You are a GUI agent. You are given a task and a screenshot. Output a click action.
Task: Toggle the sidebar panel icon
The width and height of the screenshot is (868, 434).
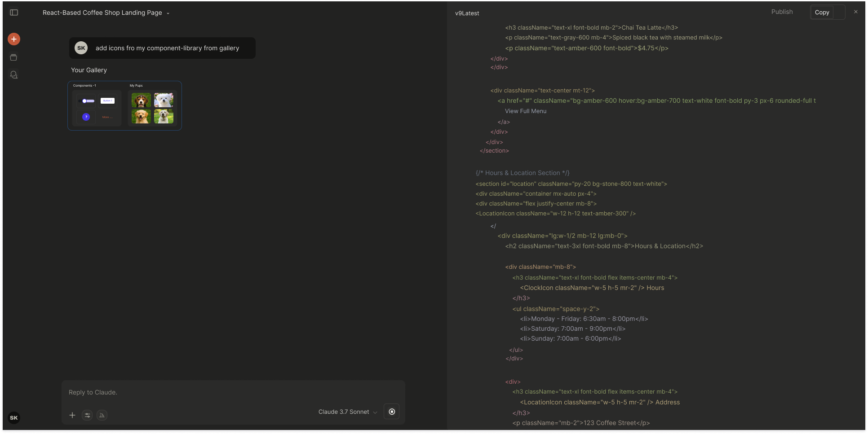14,13
